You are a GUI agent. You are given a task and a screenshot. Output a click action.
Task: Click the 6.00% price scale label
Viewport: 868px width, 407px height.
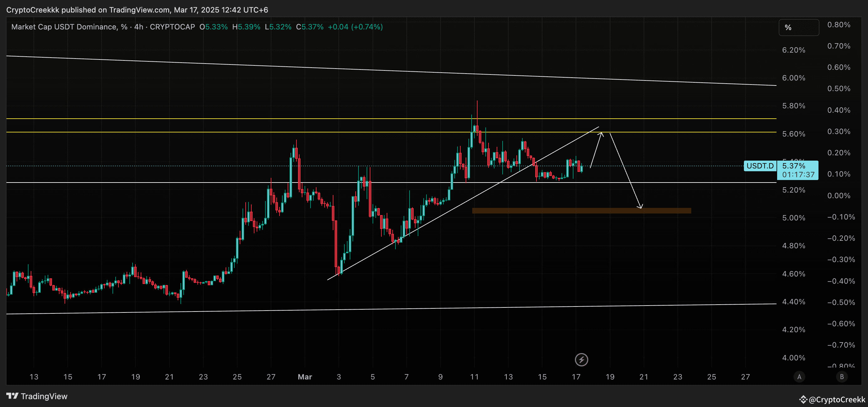pyautogui.click(x=793, y=78)
